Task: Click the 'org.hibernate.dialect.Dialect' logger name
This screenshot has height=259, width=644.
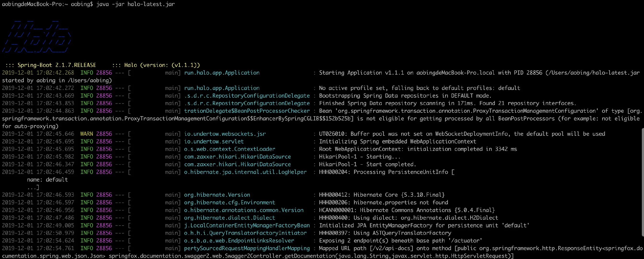Action: tap(229, 218)
